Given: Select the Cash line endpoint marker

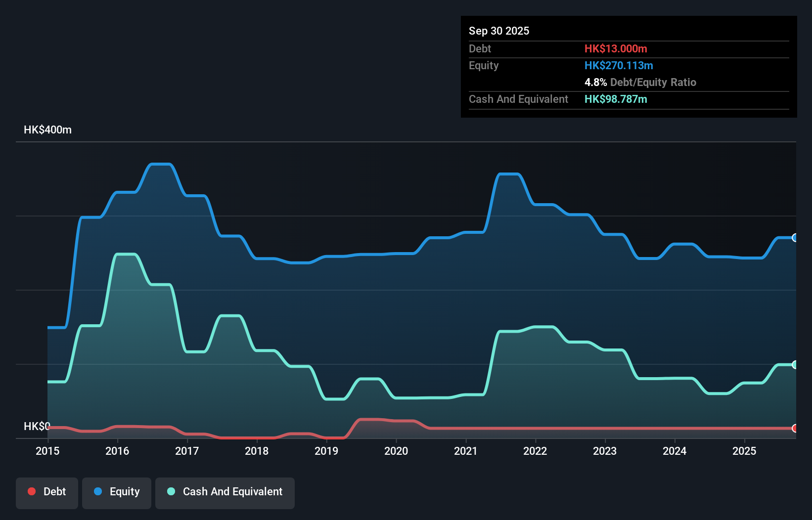Looking at the screenshot, I should pos(795,365).
